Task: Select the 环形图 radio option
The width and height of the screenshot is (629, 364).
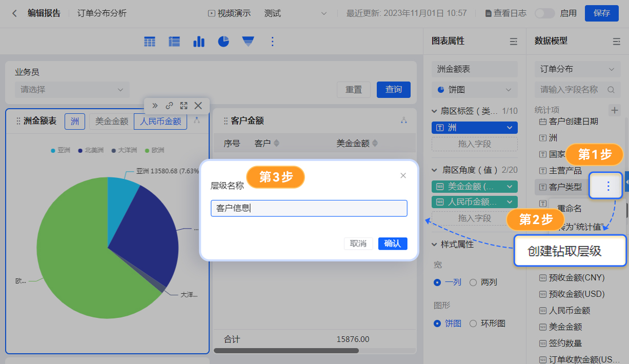Action: [473, 323]
